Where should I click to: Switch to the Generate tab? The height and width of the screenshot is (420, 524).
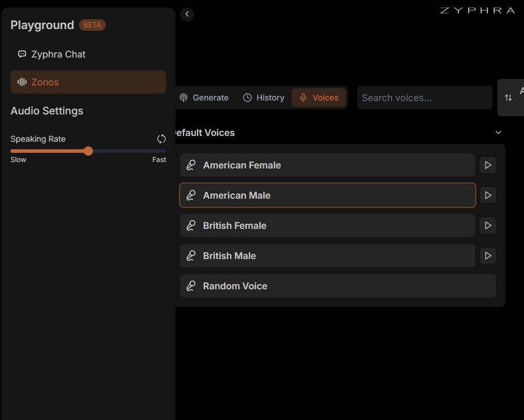click(x=204, y=98)
